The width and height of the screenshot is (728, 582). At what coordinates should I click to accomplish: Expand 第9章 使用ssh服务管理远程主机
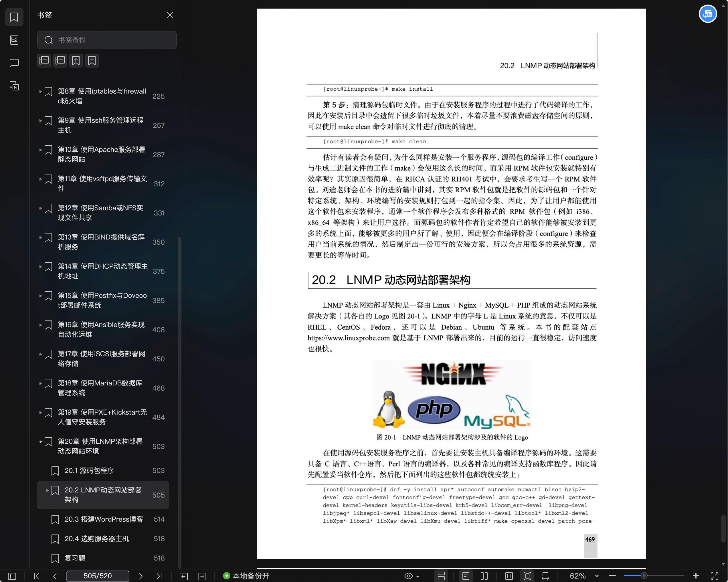coord(41,120)
